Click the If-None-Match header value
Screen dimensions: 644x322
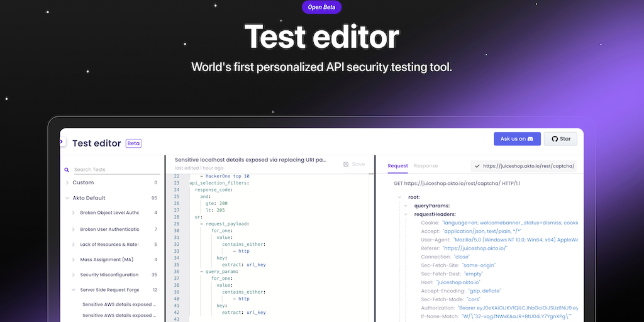click(517, 316)
